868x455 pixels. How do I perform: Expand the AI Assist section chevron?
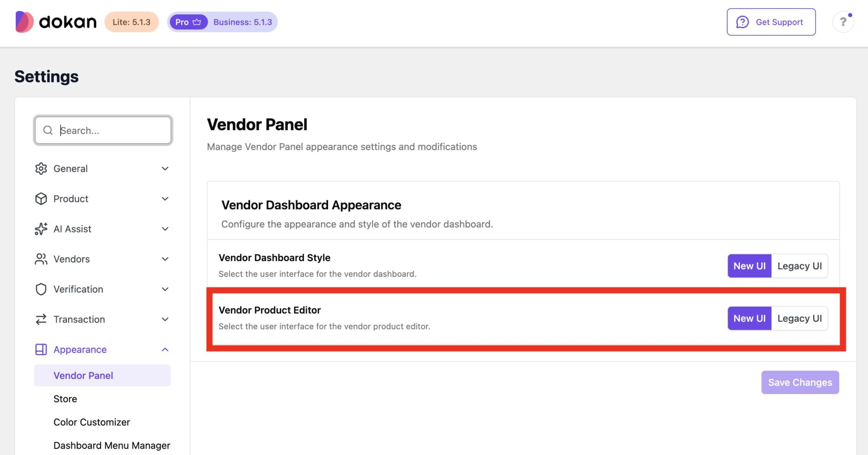coord(165,229)
